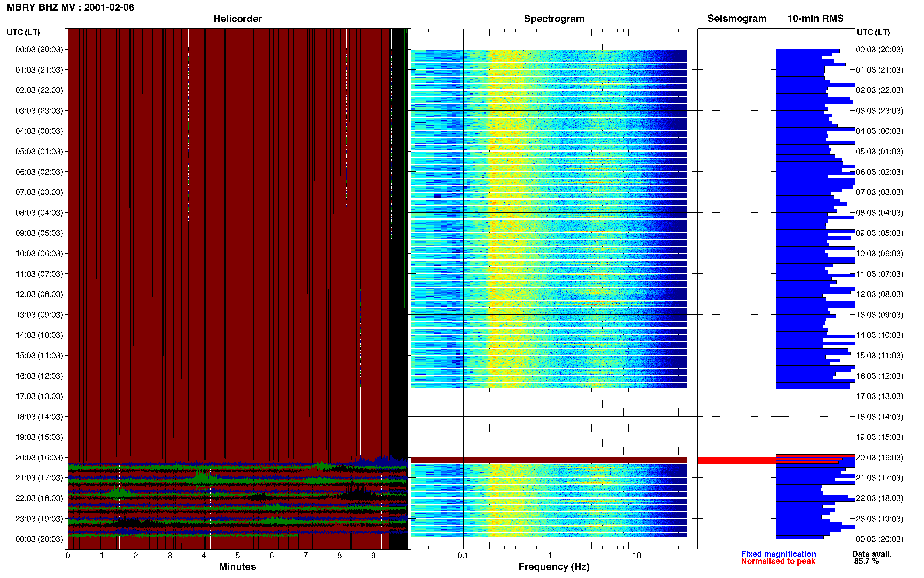This screenshot has height=578, width=924.
Task: Click the 'Frequency (Hz)' axis label
Action: click(x=554, y=566)
